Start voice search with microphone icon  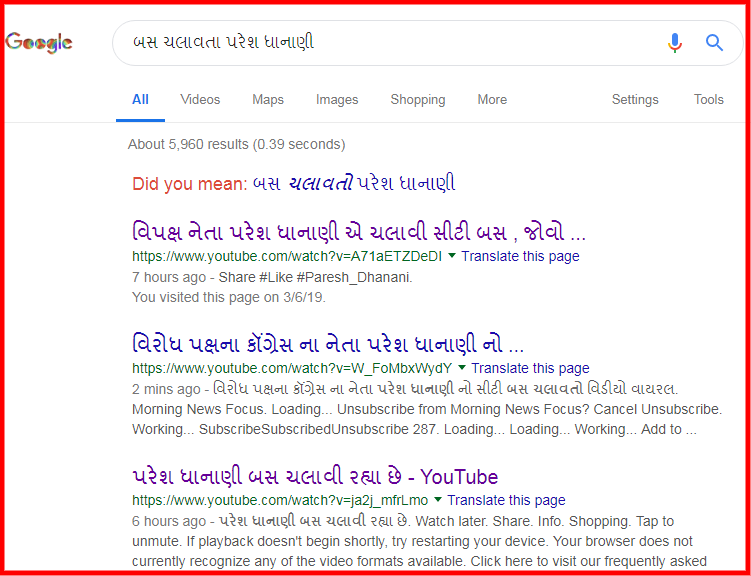click(x=674, y=43)
